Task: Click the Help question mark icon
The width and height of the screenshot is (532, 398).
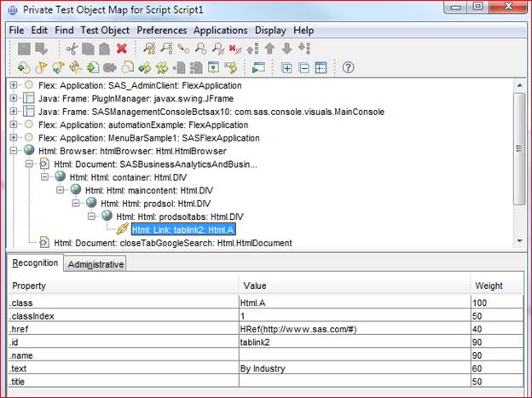Action: (348, 67)
